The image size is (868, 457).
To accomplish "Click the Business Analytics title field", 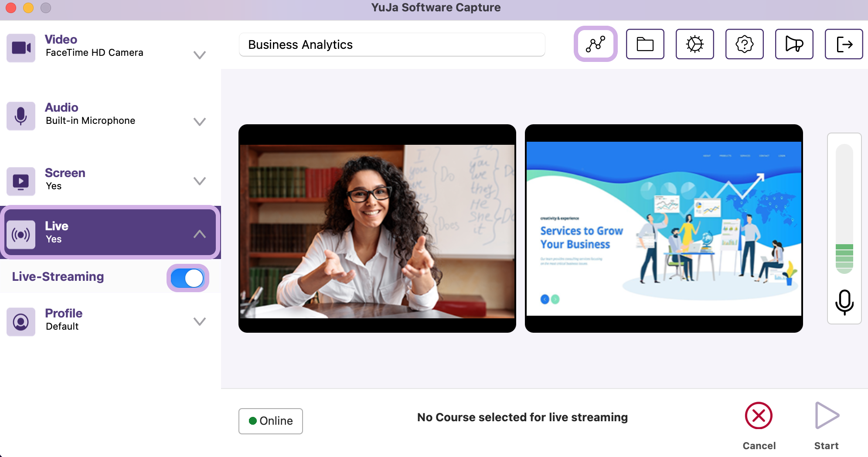I will click(392, 44).
